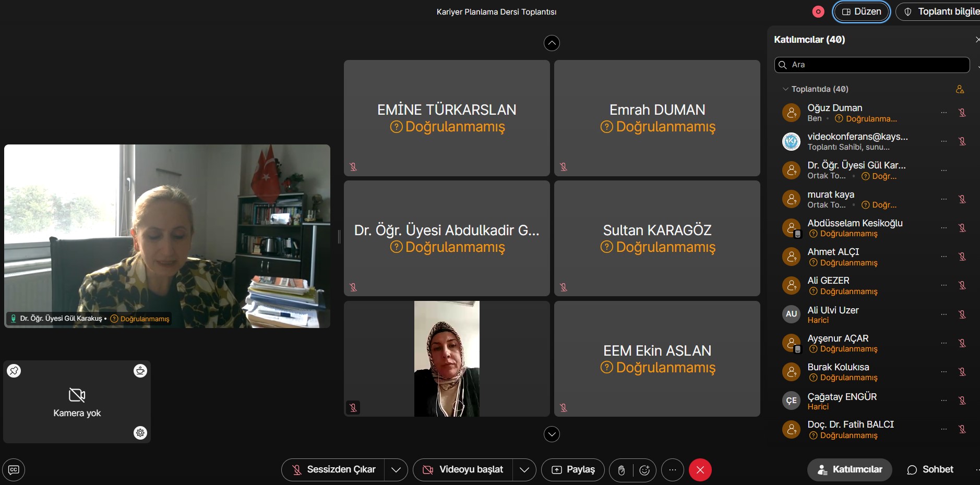
Task: Turn on camera with Videoyu başlat
Action: coord(463,470)
